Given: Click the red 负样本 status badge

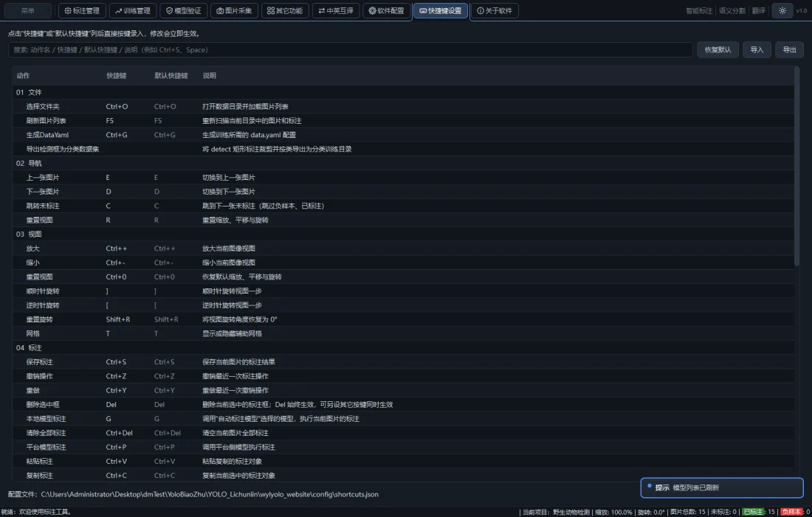Looking at the screenshot, I should (791, 512).
